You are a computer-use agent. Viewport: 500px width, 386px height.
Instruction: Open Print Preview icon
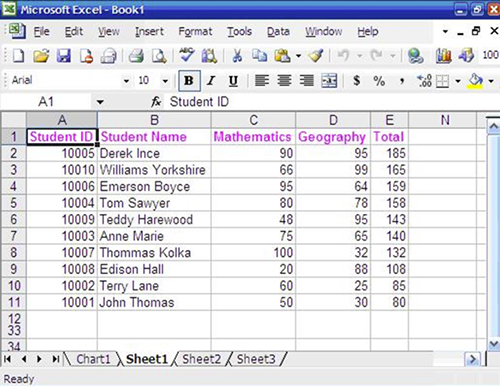(159, 55)
